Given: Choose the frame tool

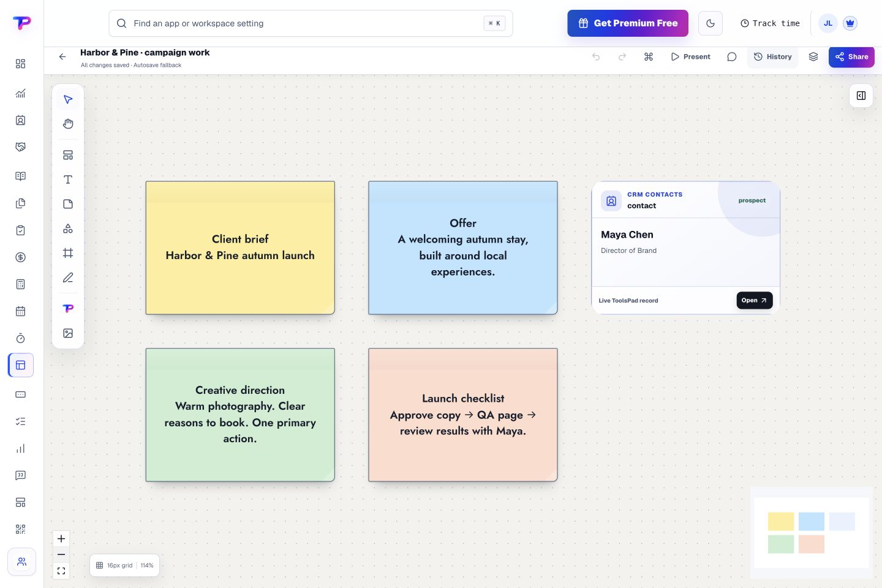Looking at the screenshot, I should (68, 253).
